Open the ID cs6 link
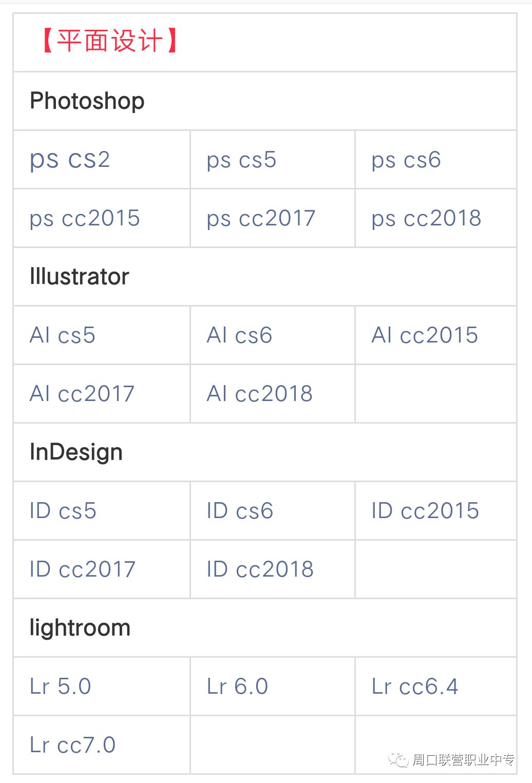Image resolution: width=532 pixels, height=783 pixels. [240, 511]
